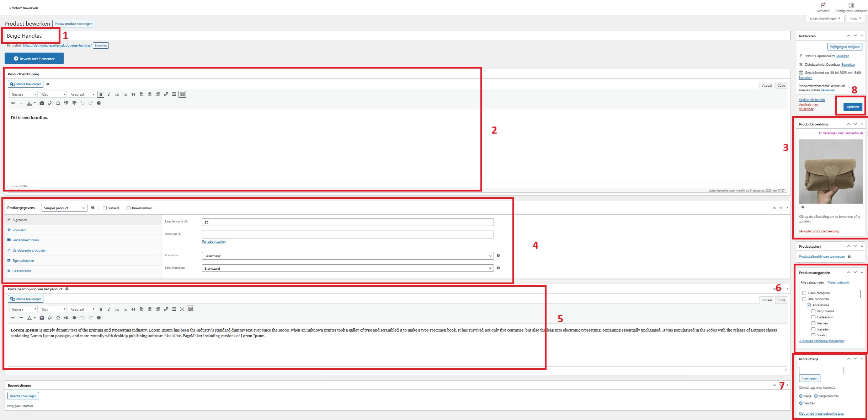The height and width of the screenshot is (420, 868).
Task: Switch to the Voorraad product data tab
Action: [19, 230]
